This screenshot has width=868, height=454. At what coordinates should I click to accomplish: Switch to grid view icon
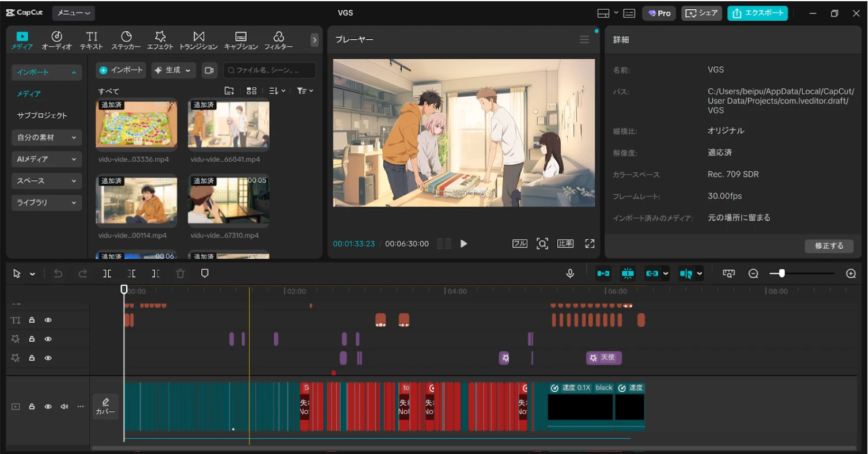pyautogui.click(x=251, y=91)
